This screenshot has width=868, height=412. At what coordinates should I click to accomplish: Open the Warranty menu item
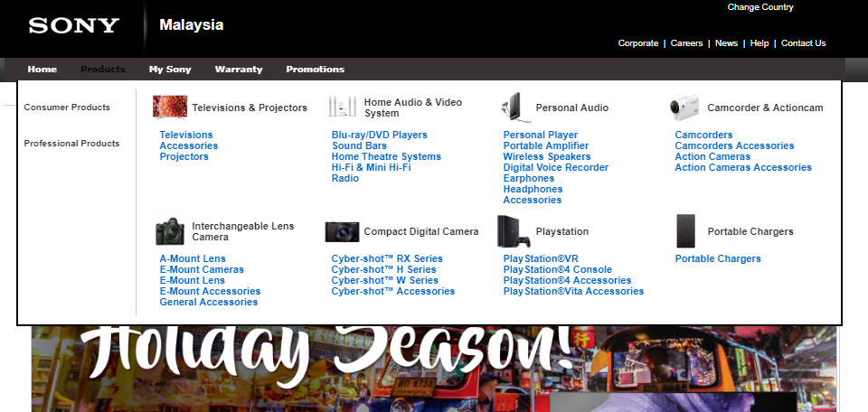click(x=239, y=70)
